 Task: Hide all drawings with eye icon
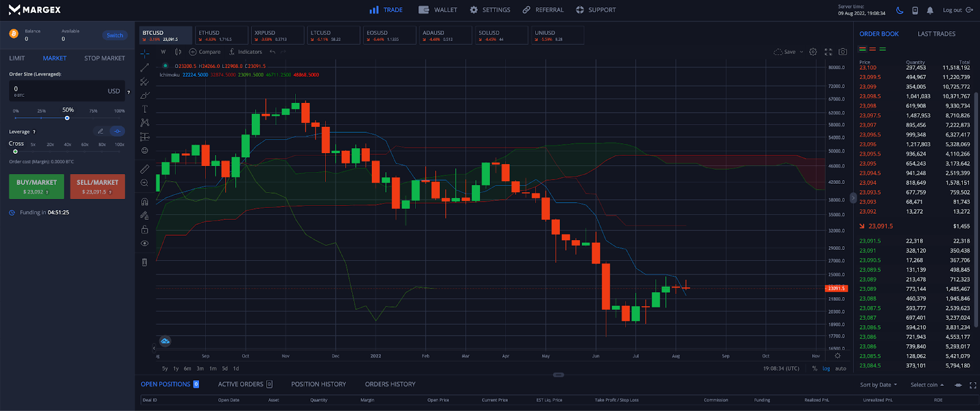click(x=145, y=243)
